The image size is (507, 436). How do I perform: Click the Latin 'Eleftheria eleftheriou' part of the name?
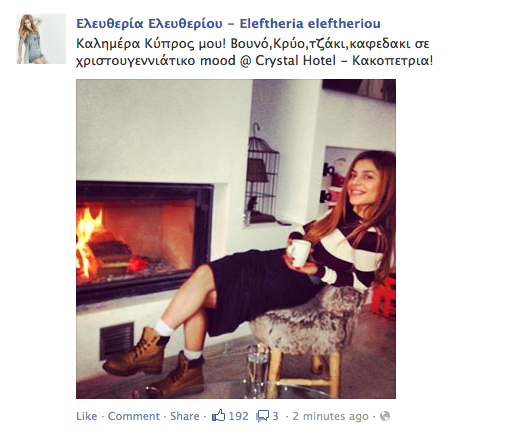(310, 24)
